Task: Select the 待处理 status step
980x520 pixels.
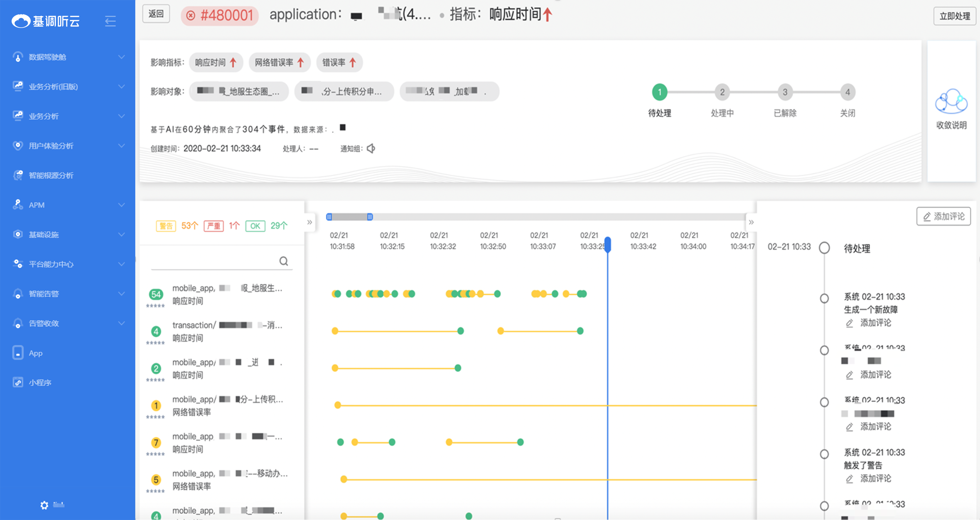Action: click(x=659, y=92)
